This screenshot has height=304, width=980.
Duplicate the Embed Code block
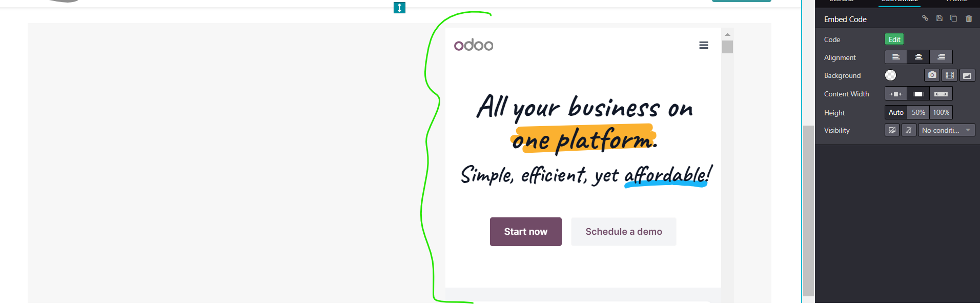pos(953,18)
